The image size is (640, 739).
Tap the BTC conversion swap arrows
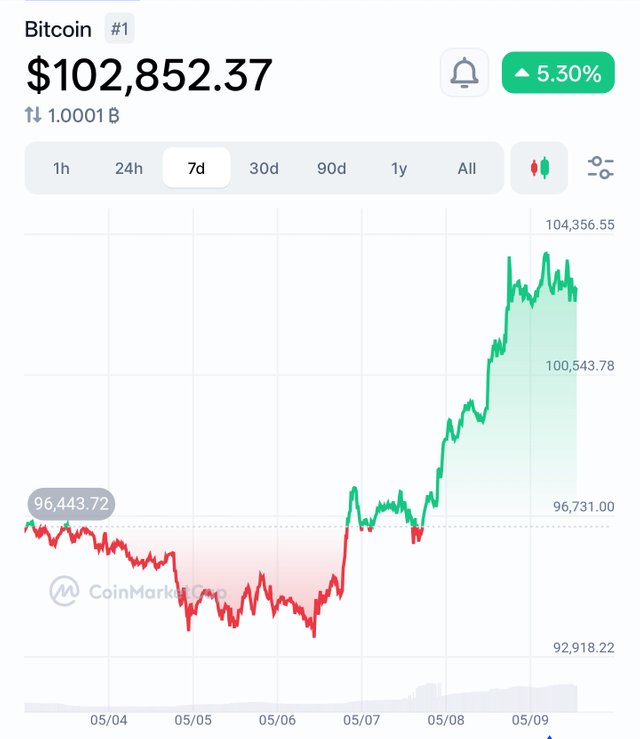point(33,115)
